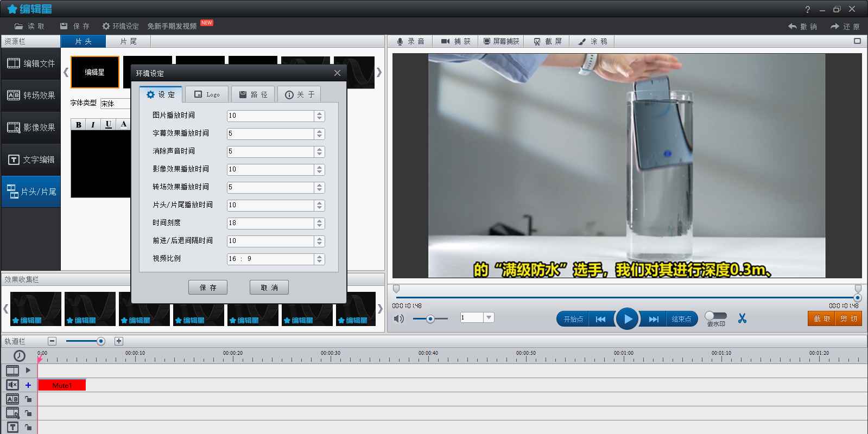Adjust the 字幕效果播放时间 spinner arrows
Image resolution: width=868 pixels, height=434 pixels.
coord(320,133)
